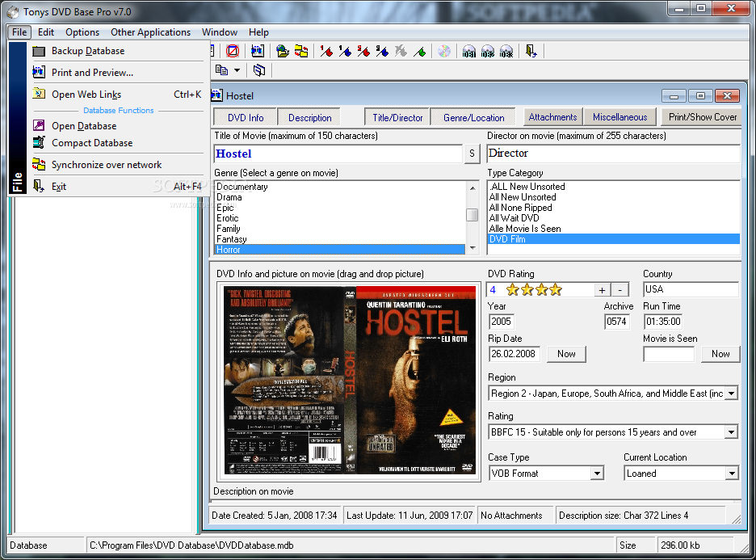Click Now button under Movie is Seen
This screenshot has width=756, height=560.
[x=720, y=354]
